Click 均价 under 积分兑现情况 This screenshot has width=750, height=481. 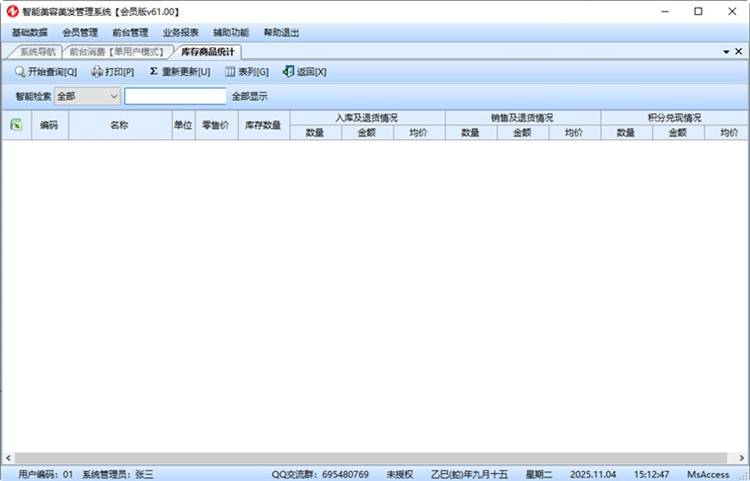click(727, 132)
